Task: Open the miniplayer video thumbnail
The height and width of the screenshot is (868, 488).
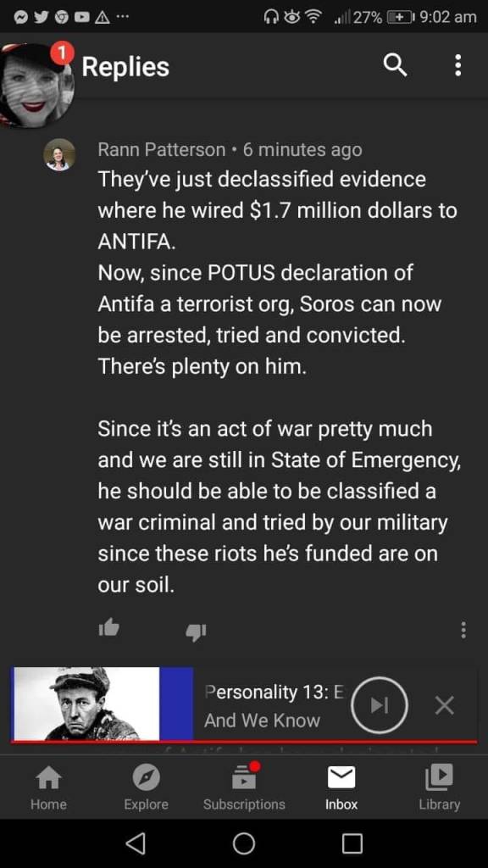Action: (x=103, y=704)
